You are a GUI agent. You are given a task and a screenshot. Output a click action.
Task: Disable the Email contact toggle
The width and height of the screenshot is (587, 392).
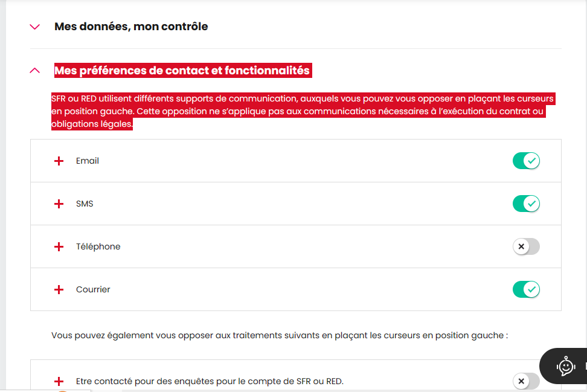tap(526, 161)
